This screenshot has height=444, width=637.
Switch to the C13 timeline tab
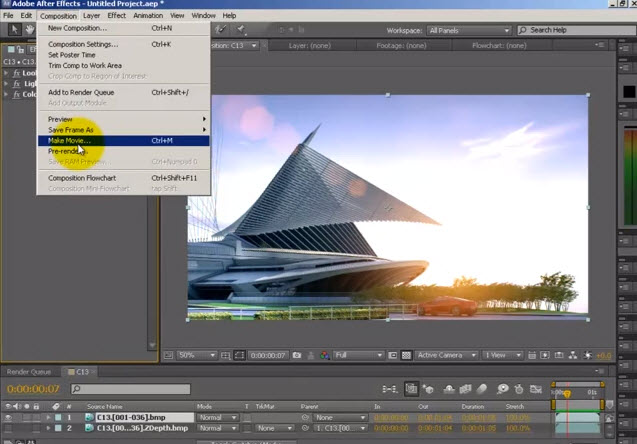point(80,372)
